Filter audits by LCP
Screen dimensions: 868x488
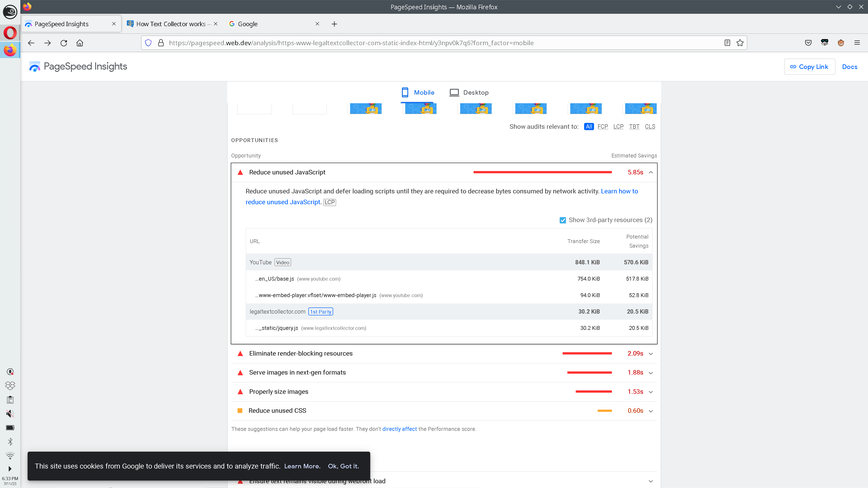[618, 127]
